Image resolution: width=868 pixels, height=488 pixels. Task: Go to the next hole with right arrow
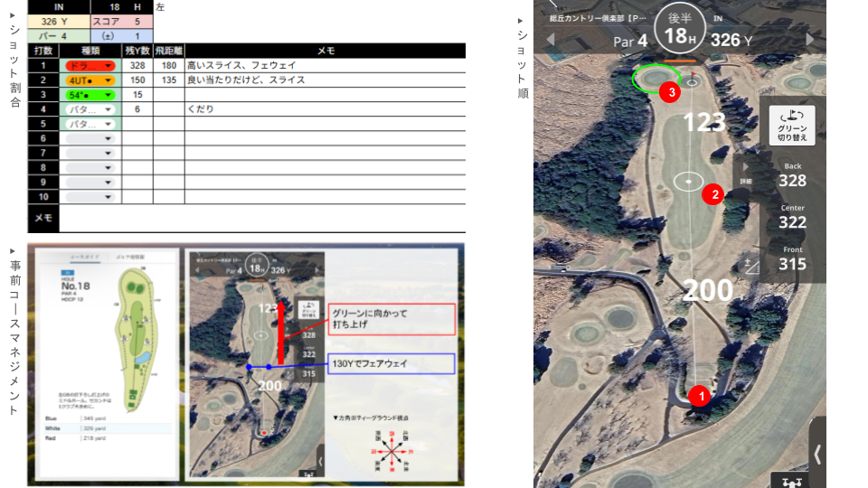coord(810,40)
